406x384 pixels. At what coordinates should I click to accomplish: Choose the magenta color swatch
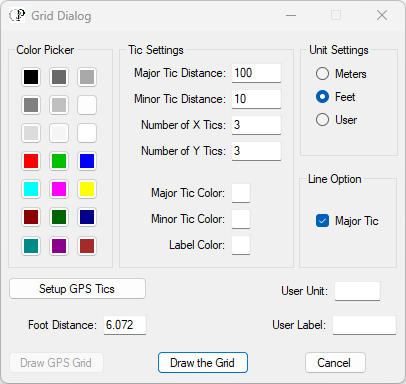[59, 189]
